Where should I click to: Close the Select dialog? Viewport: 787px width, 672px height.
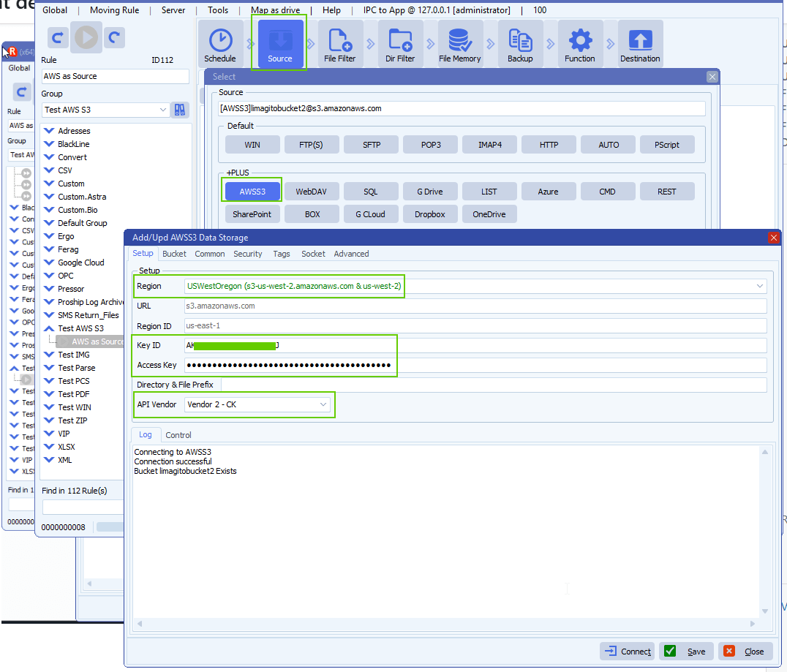point(712,77)
